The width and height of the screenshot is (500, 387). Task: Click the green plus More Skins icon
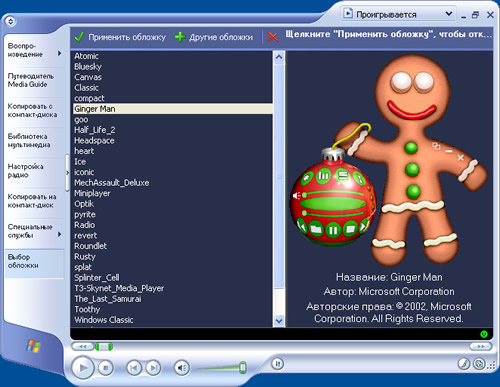click(x=180, y=37)
